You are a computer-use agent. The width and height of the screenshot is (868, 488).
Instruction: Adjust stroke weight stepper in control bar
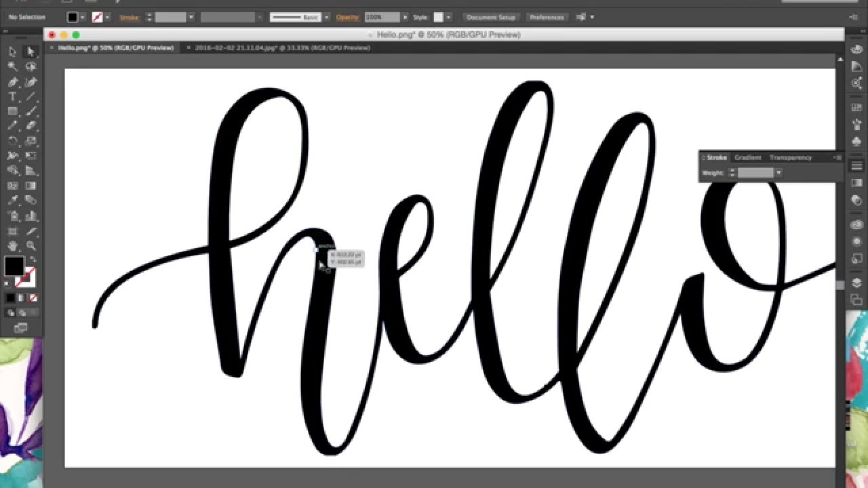point(149,17)
